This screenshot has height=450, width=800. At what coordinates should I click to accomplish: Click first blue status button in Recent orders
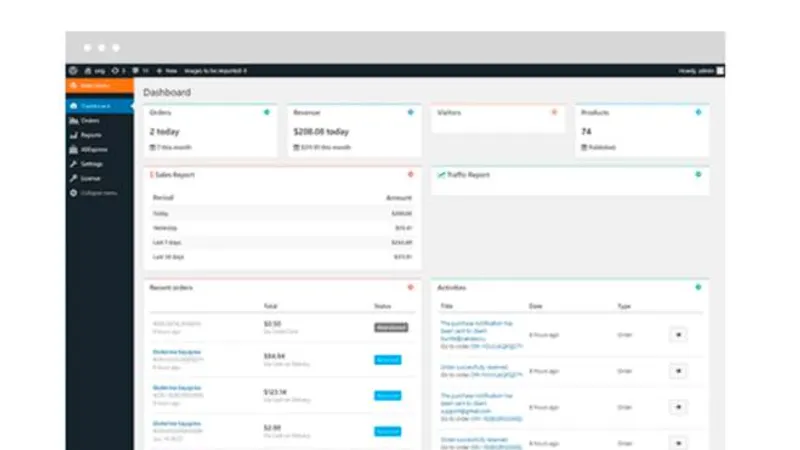[x=387, y=360]
